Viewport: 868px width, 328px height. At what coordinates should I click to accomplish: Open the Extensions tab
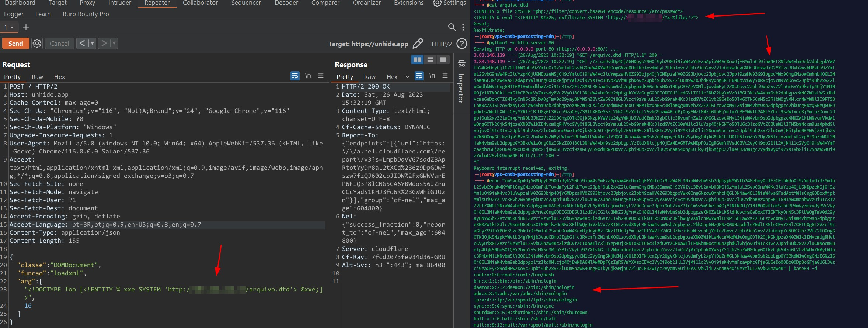point(409,3)
